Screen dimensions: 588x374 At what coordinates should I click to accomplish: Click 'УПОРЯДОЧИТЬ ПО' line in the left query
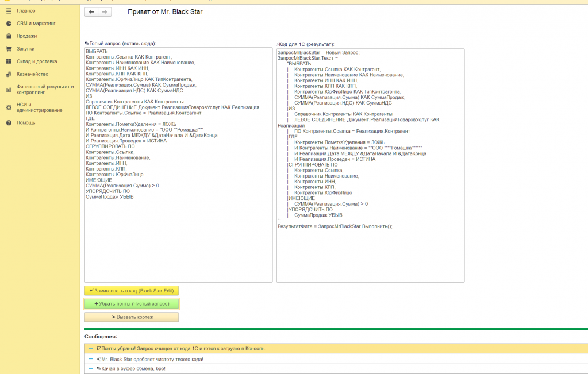point(107,191)
